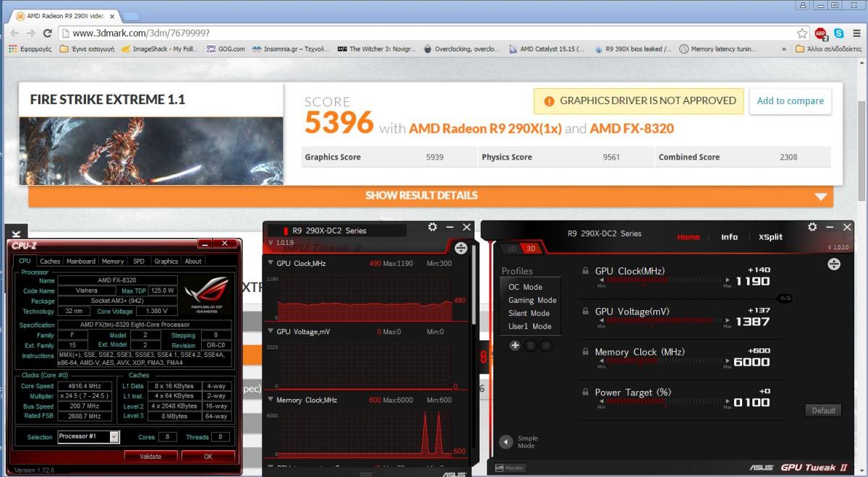Switch to Simple Mode arrow button
The image size is (868, 477).
[x=506, y=442]
